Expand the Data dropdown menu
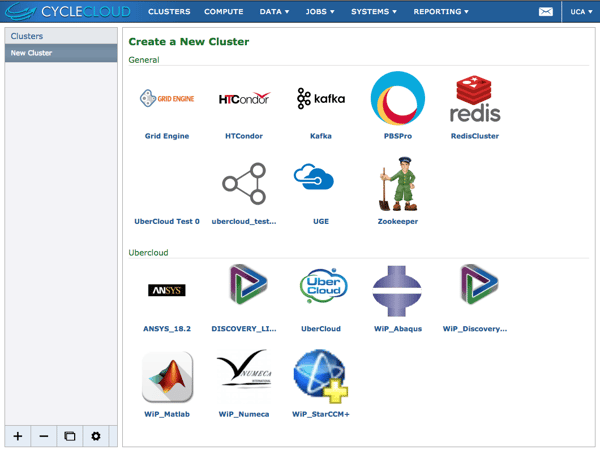The height and width of the screenshot is (450, 600). (274, 11)
